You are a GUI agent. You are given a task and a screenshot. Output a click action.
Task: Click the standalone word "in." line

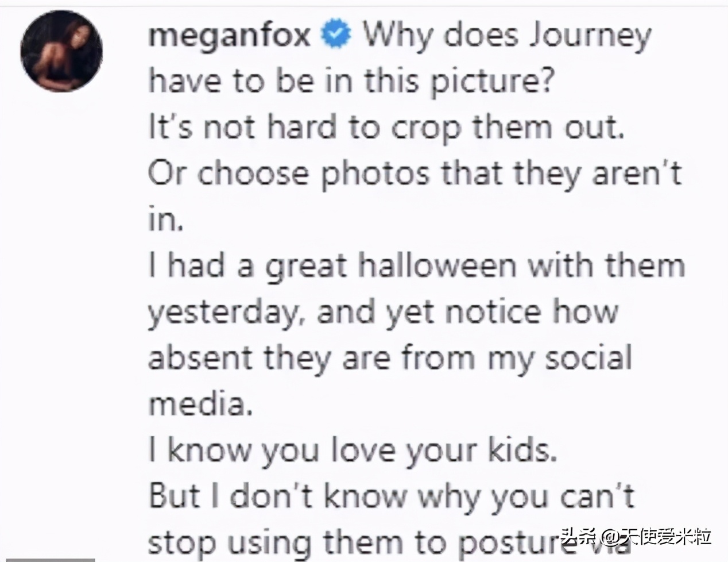click(x=165, y=220)
